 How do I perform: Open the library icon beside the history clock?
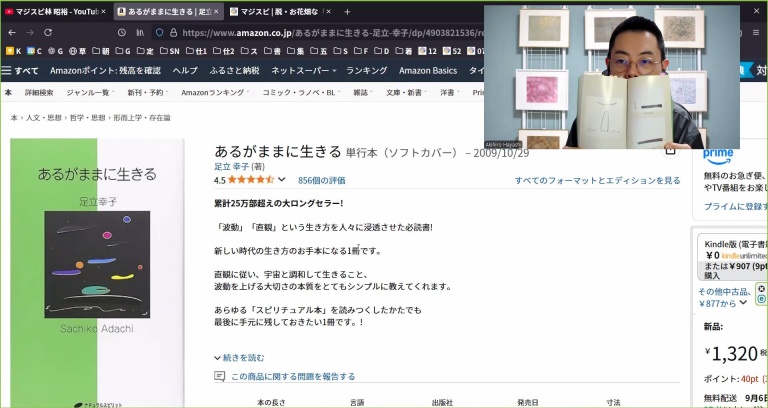click(140, 32)
